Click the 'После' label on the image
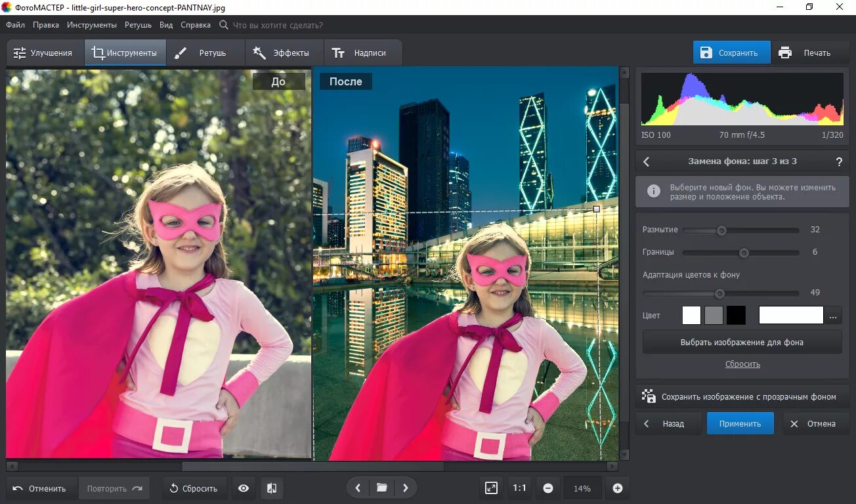 coord(346,81)
